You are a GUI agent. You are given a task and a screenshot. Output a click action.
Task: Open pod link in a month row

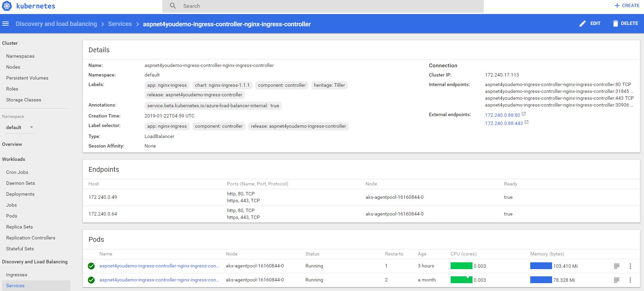[x=159, y=280]
